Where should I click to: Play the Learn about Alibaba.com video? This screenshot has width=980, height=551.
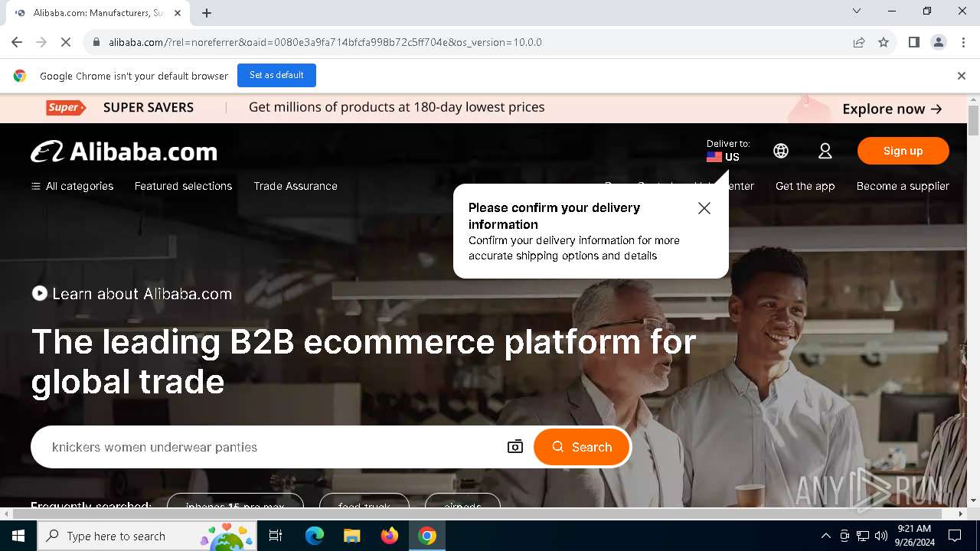click(40, 294)
